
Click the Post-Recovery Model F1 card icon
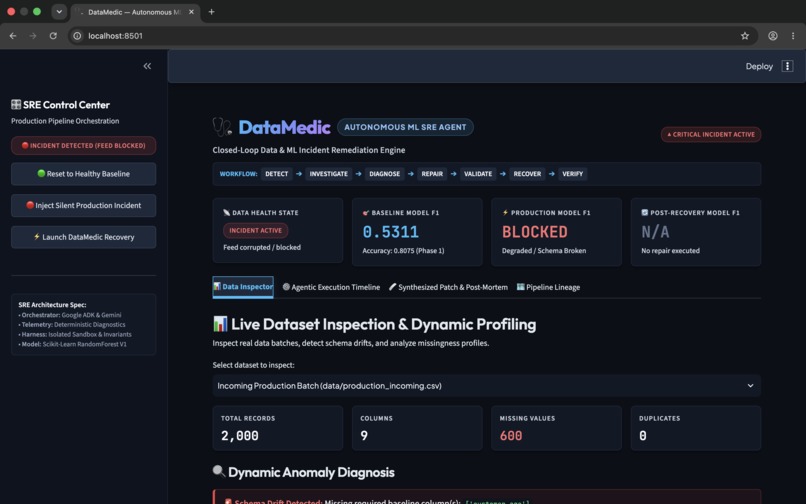click(x=645, y=212)
